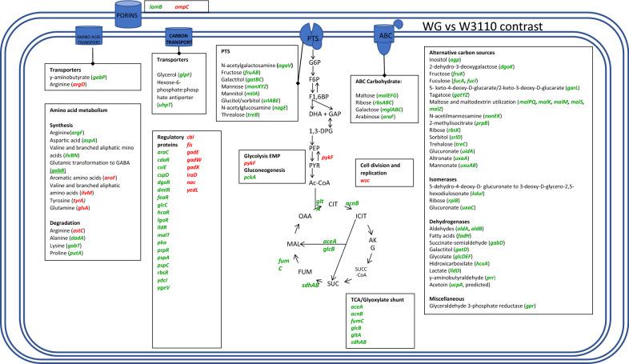Click the blue PORINS cylinder
The width and height of the screenshot is (629, 364).
click(128, 14)
